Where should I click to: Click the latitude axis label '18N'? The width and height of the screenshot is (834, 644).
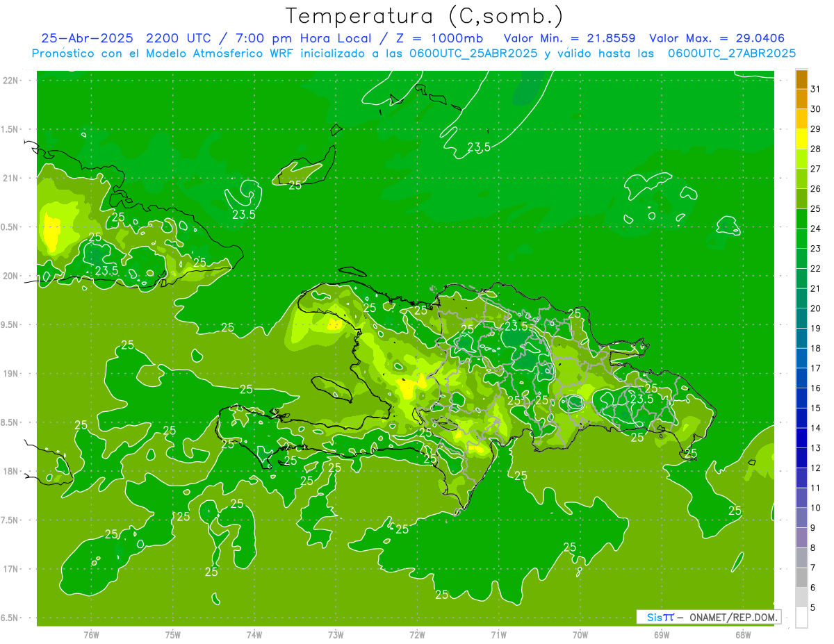(x=11, y=472)
